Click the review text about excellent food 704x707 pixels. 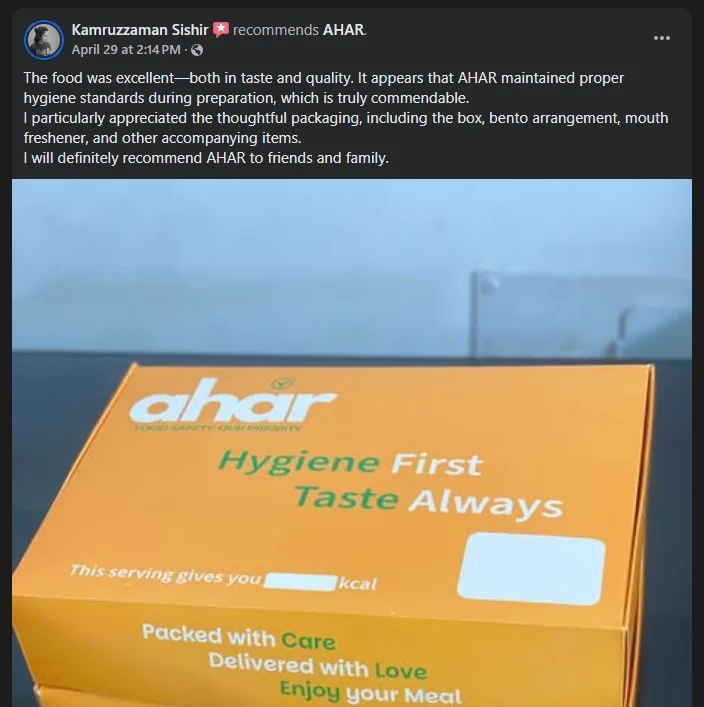tap(346, 118)
